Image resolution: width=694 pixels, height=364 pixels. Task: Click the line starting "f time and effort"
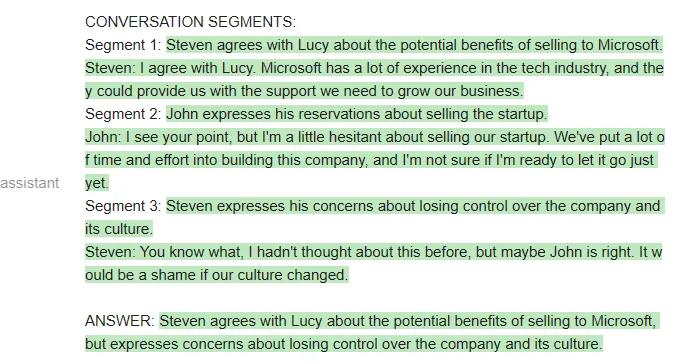370,160
